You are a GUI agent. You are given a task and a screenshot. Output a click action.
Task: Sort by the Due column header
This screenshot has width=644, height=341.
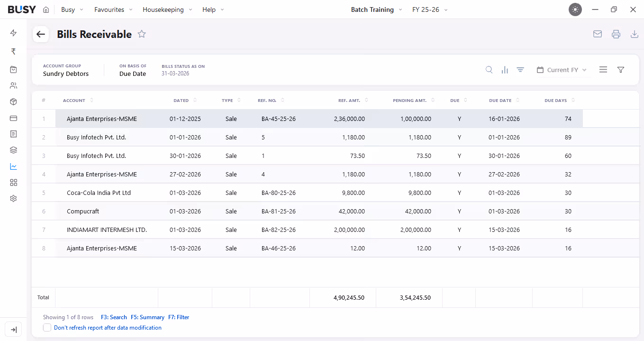point(459,101)
